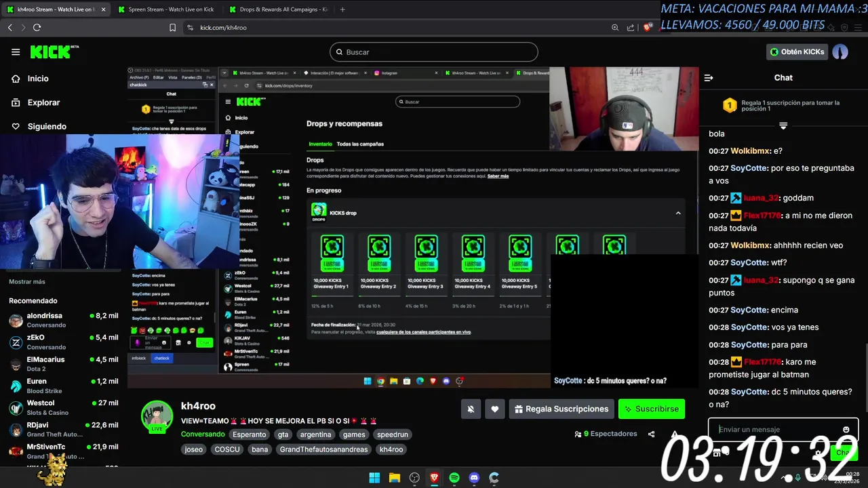The image size is (868, 488).
Task: Go back in the browser
Action: [9, 27]
